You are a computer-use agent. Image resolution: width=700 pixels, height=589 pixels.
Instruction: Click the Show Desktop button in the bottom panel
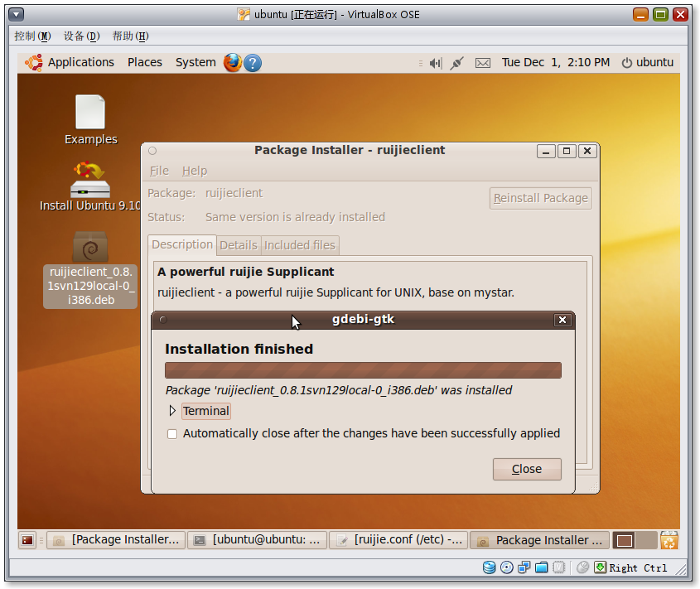pos(27,540)
